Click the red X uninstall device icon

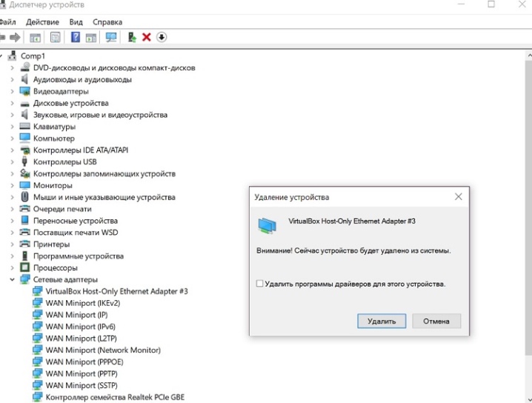point(147,37)
